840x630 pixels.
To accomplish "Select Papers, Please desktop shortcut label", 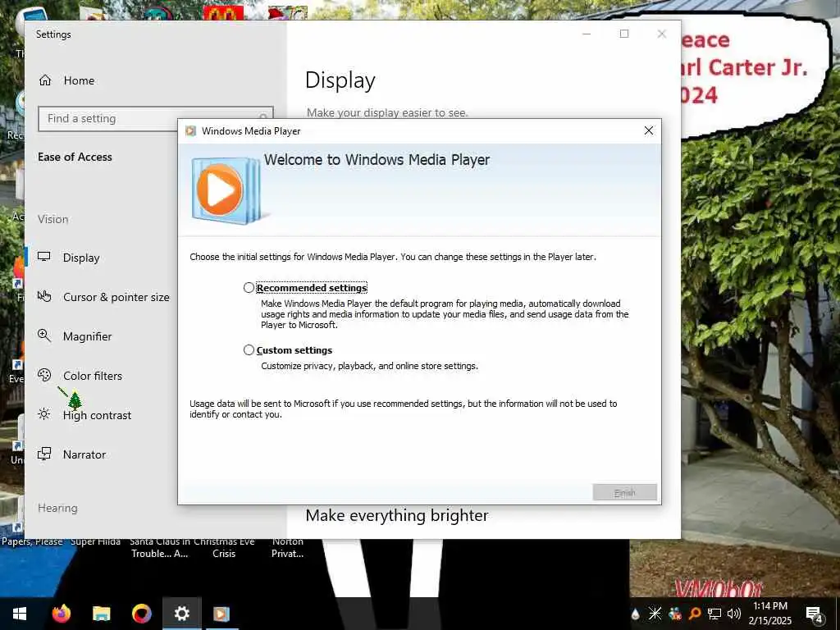I will (32, 541).
